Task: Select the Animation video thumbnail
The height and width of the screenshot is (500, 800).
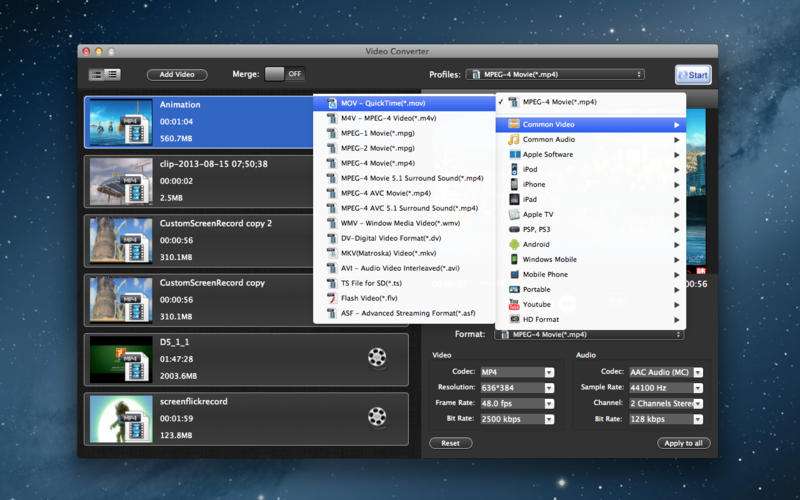Action: (121, 122)
